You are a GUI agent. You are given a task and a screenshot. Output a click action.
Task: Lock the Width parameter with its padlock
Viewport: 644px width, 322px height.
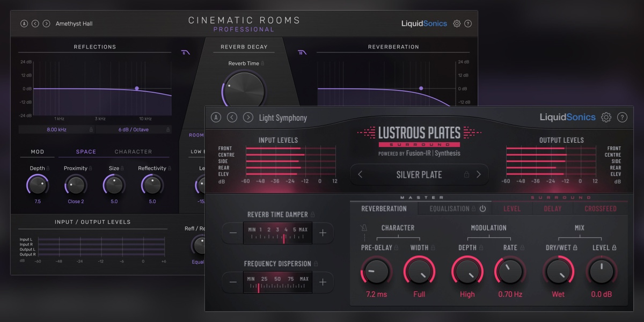coord(433,247)
